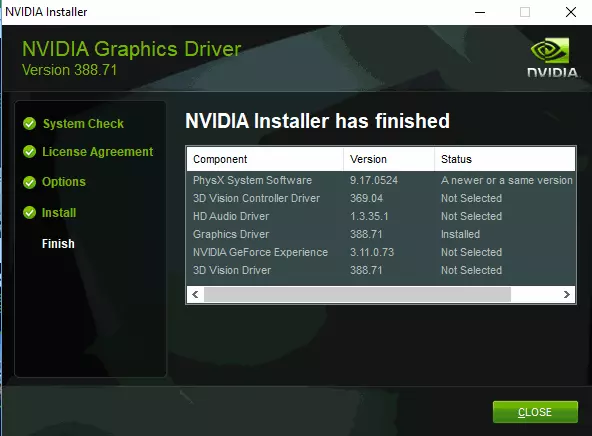The height and width of the screenshot is (436, 592).
Task: Select the 3D Vision Controller Driver row
Action: (x=381, y=198)
